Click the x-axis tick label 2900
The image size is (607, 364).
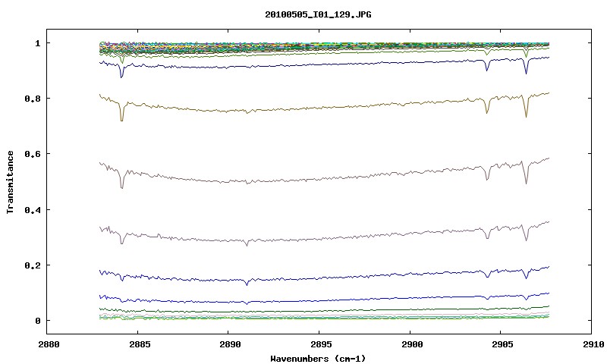point(412,344)
